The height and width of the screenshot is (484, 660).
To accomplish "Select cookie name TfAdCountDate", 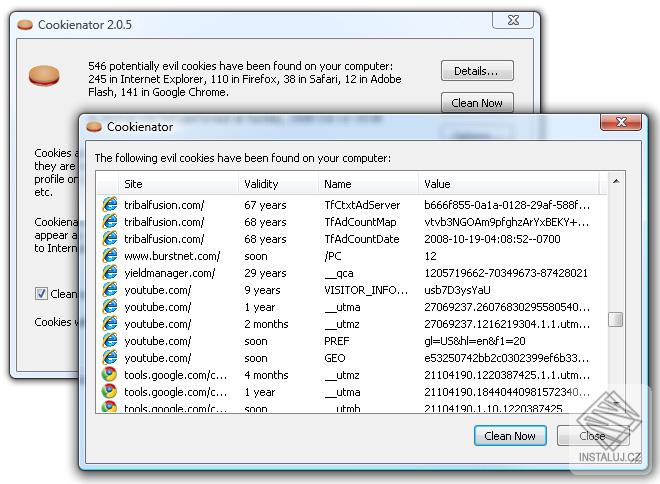I will 362,239.
